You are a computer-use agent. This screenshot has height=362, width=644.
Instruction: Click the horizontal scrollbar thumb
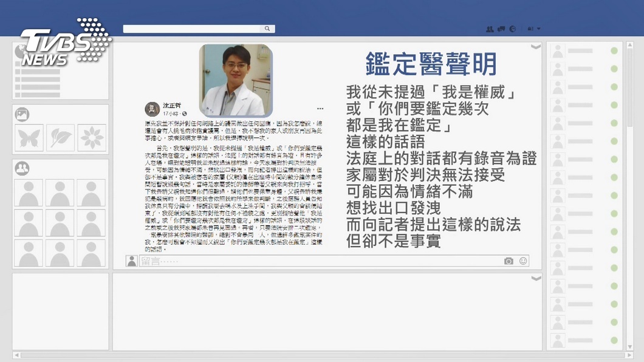[x=323, y=355]
